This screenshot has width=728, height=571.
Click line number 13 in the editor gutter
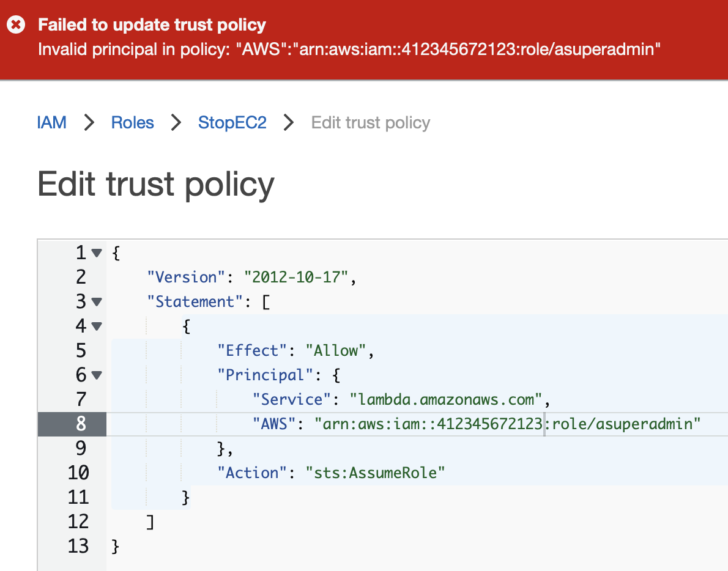(x=78, y=546)
